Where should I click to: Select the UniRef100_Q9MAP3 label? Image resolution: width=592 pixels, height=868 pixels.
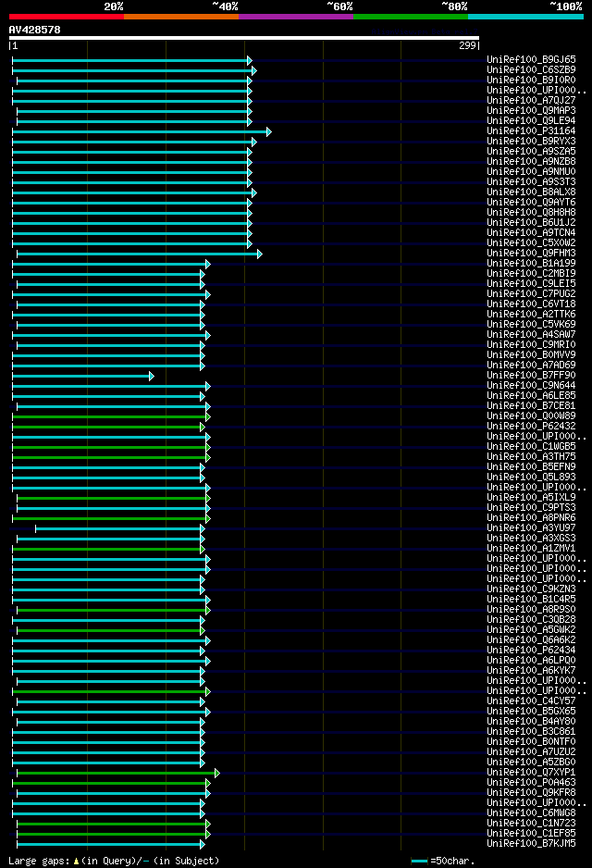(531, 110)
